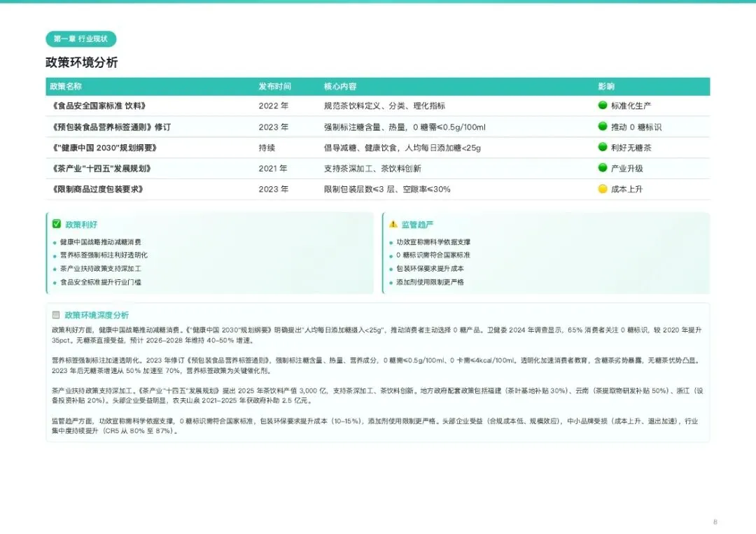756x534 pixels.
Task: Select the 政策环境分析 page heading
Action: tap(81, 63)
